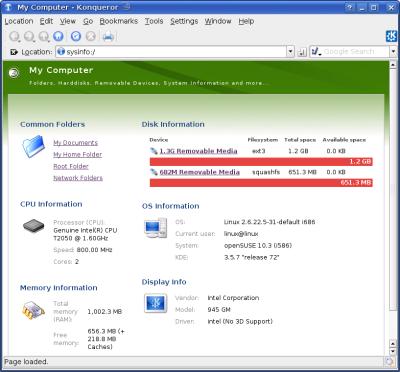Open the 1.3G Removable Media link

198,151
